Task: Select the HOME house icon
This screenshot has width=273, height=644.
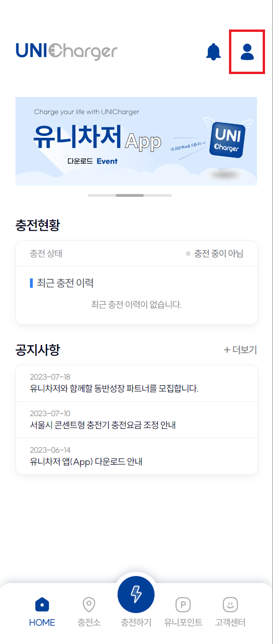Action: tap(42, 605)
